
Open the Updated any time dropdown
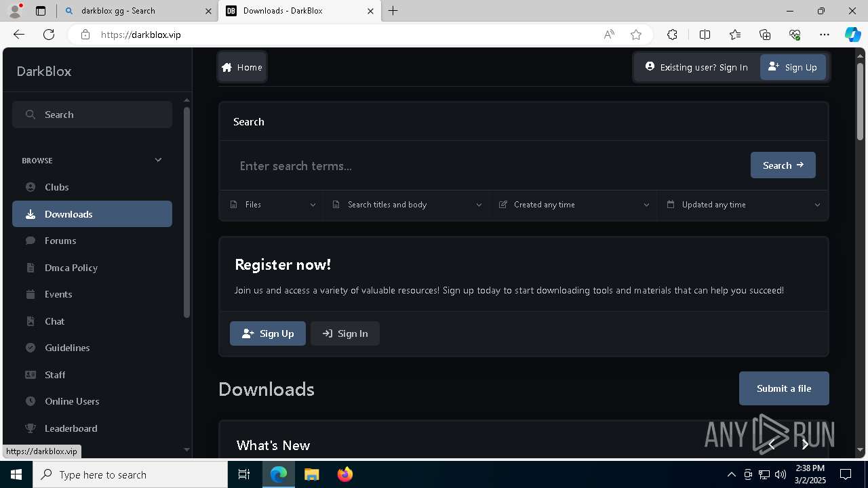tap(743, 205)
